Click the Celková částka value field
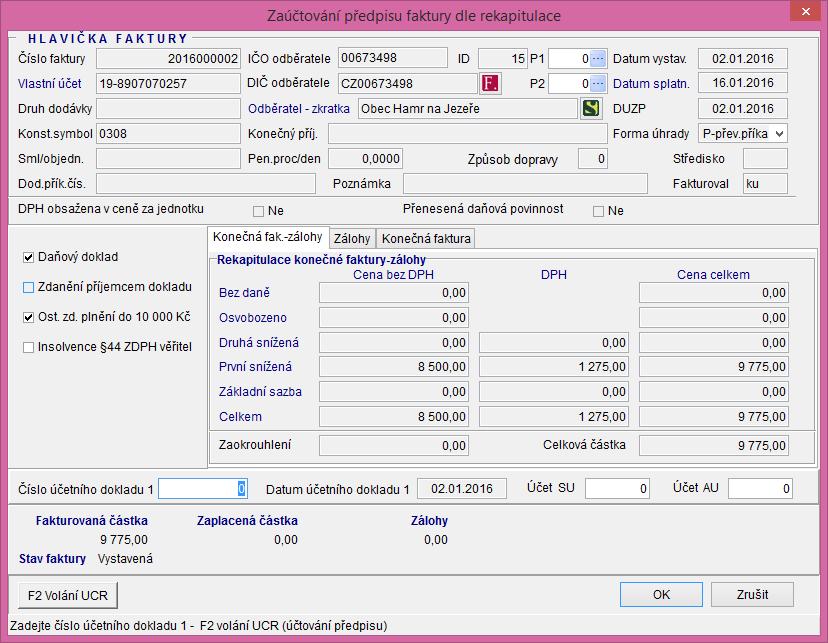828x643 pixels. 713,446
